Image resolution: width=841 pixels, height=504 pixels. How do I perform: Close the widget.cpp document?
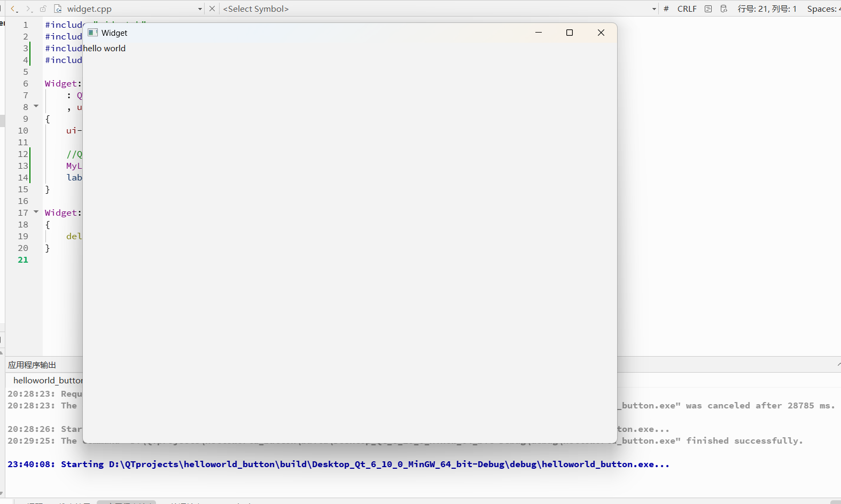(212, 9)
